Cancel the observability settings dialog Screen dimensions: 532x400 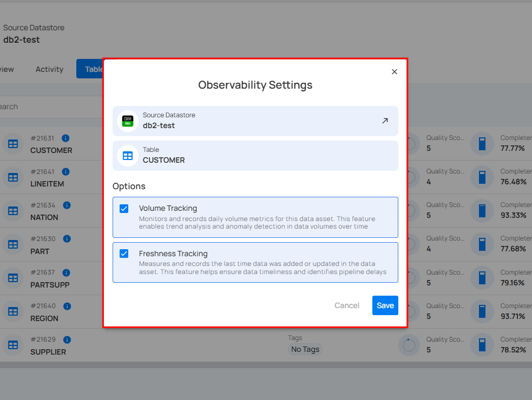click(347, 305)
